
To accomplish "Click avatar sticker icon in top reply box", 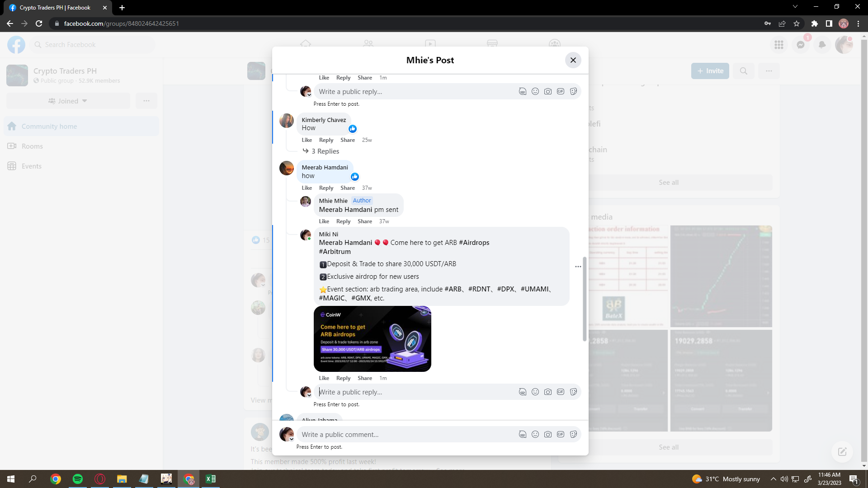I will point(522,92).
